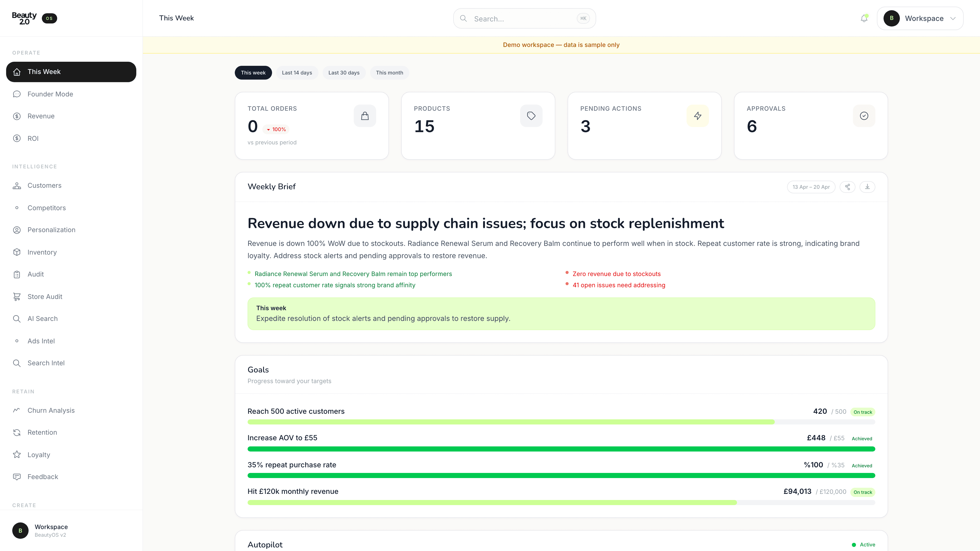Open the Approvals card
The height and width of the screenshot is (551, 980).
(811, 126)
